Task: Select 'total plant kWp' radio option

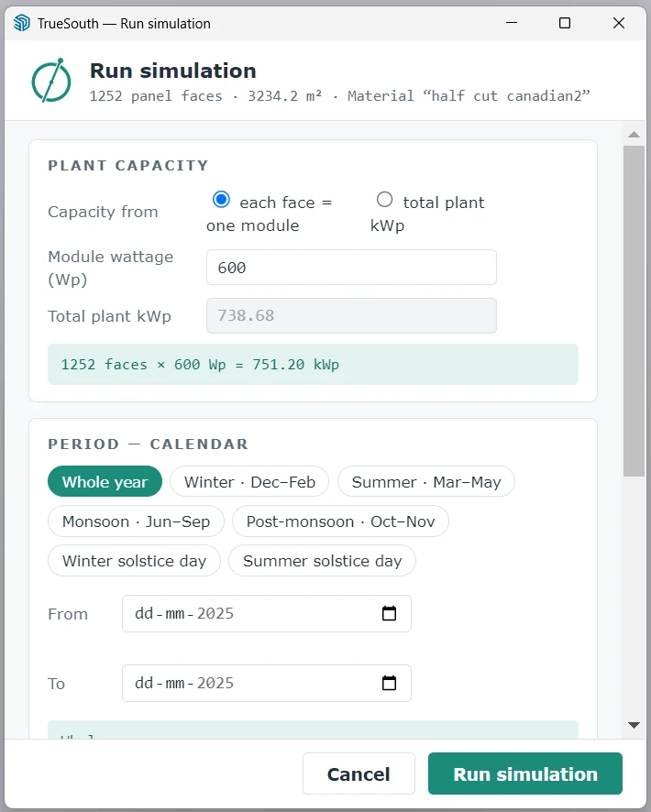Action: click(x=384, y=200)
